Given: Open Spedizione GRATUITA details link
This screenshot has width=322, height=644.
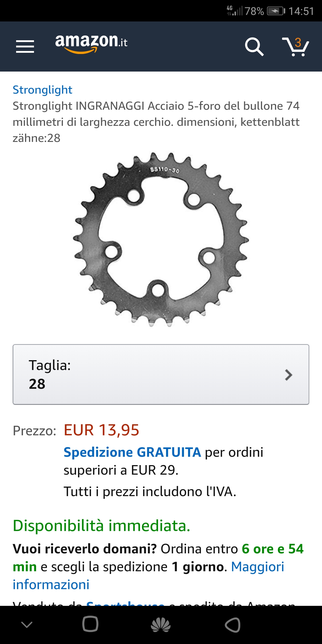Looking at the screenshot, I should point(132,452).
